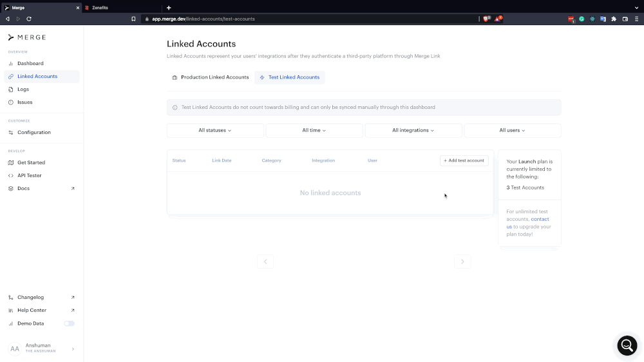
Task: Click the green Grammarly extension icon
Action: pyautogui.click(x=582, y=19)
